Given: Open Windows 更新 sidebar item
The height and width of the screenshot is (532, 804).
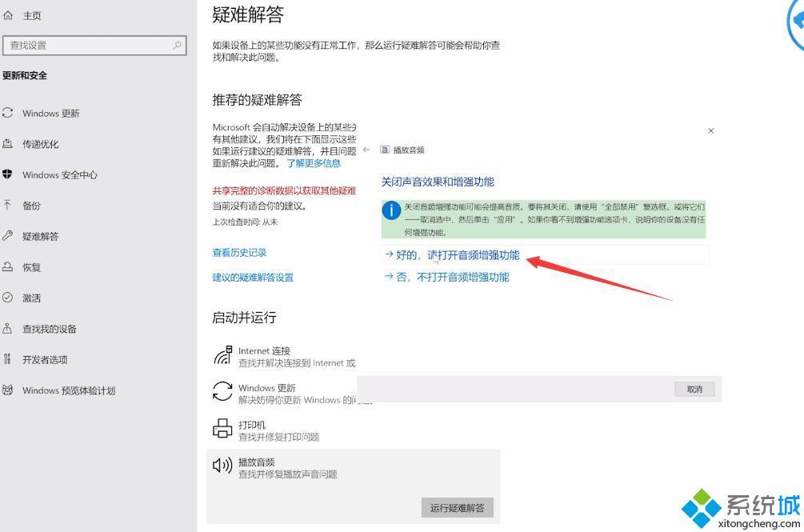Looking at the screenshot, I should point(50,114).
